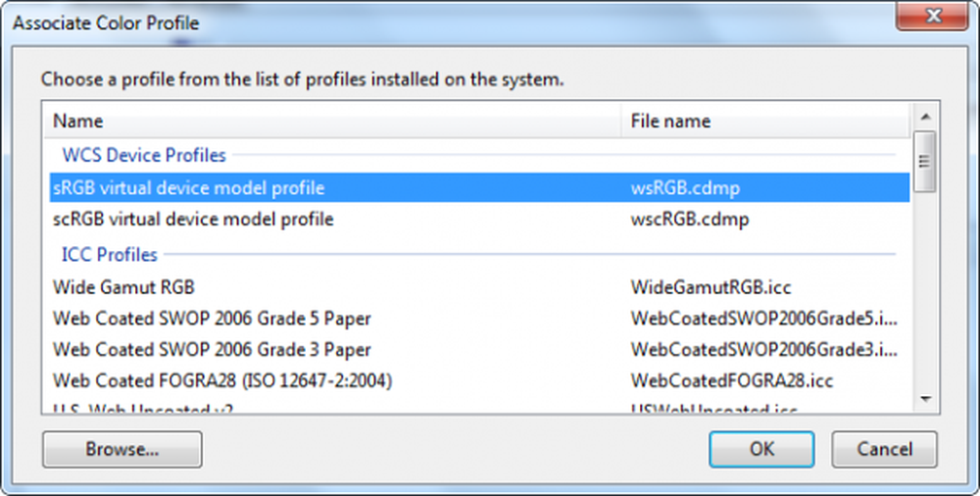980x496 pixels.
Task: Click the empty scrollbar track below thumb
Action: 923,294
